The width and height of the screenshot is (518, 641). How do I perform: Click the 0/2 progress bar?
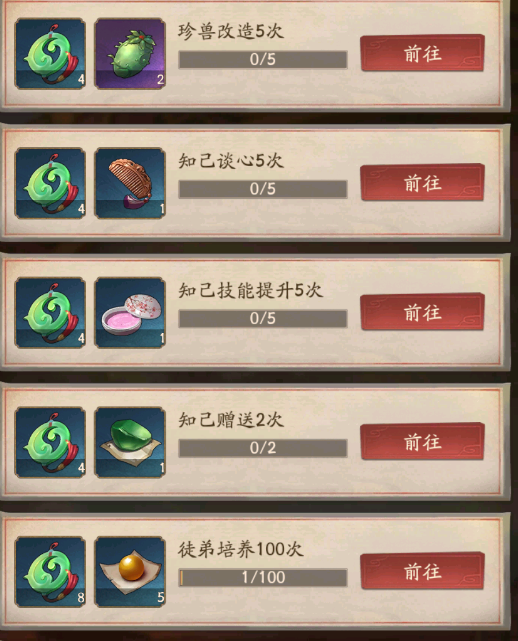click(x=263, y=448)
